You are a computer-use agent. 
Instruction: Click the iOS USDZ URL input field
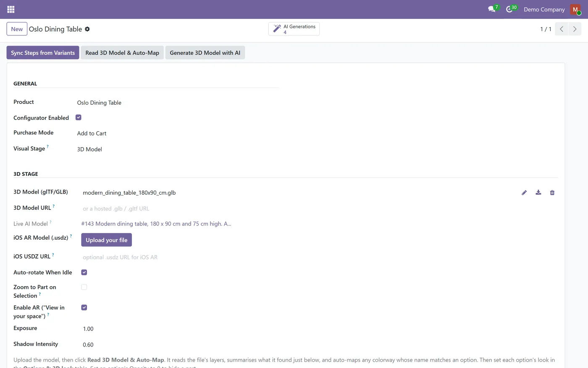point(319,257)
